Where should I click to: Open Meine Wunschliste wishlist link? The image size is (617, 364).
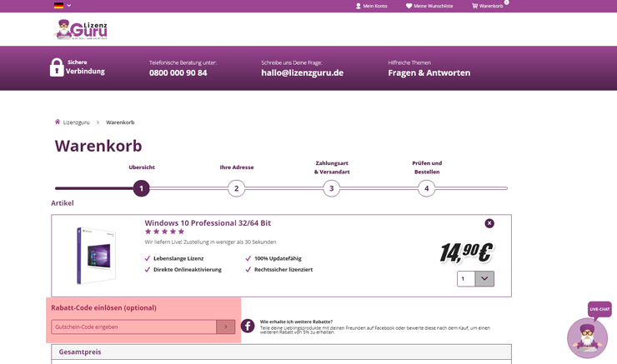429,6
